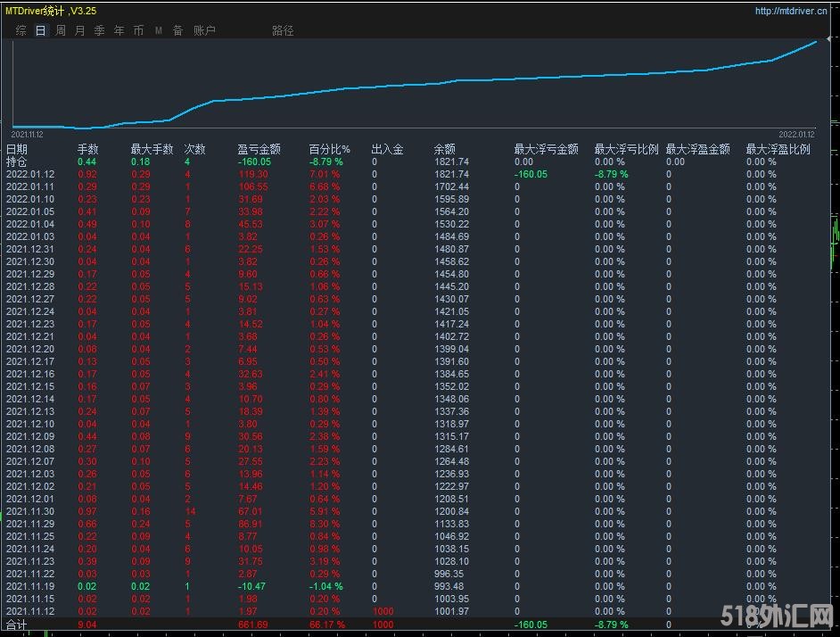Open the http://mtdriver.cn link
The width and height of the screenshot is (840, 637).
click(x=791, y=11)
